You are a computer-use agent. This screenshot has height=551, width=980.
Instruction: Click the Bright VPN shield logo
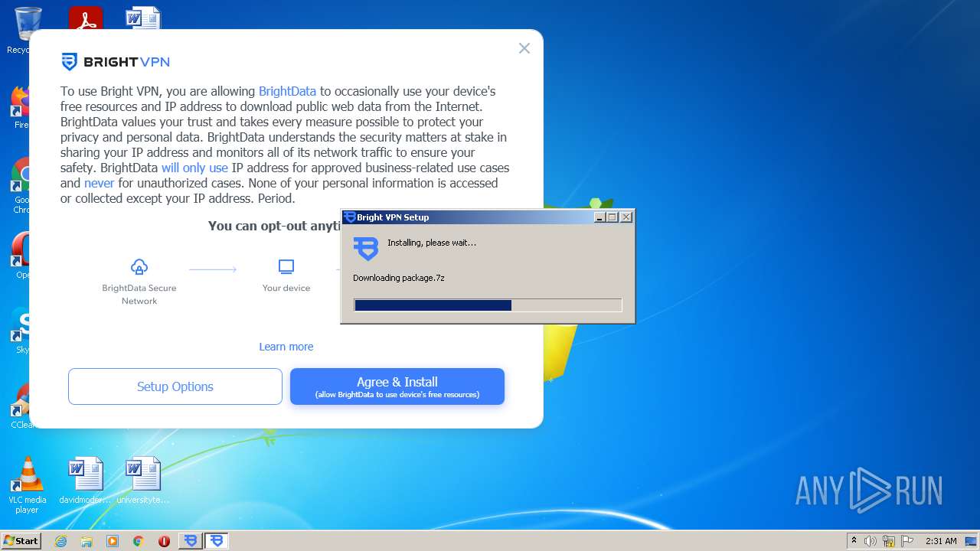pos(69,62)
